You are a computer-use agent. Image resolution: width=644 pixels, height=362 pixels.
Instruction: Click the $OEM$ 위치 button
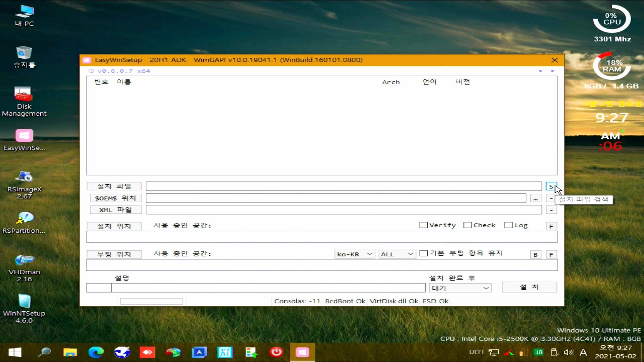pyautogui.click(x=115, y=198)
